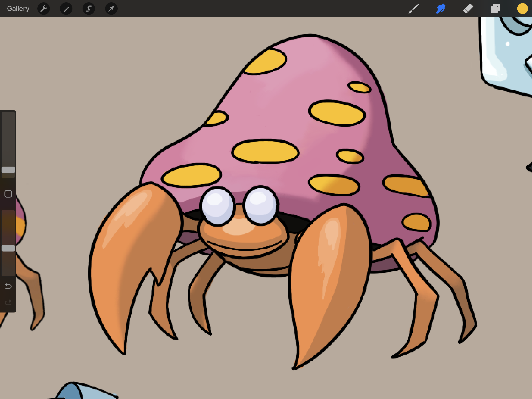Select the Paint brush tool
The height and width of the screenshot is (399, 532).
pos(414,9)
